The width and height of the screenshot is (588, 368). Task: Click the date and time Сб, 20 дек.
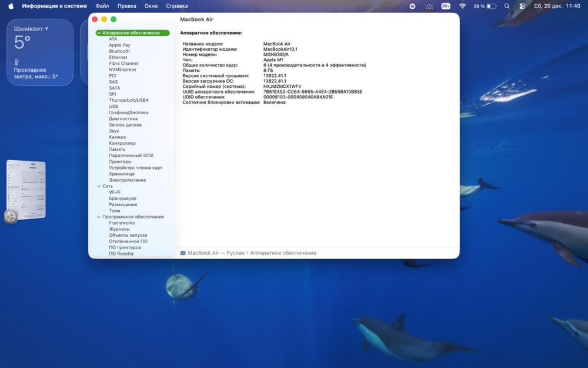[557, 6]
